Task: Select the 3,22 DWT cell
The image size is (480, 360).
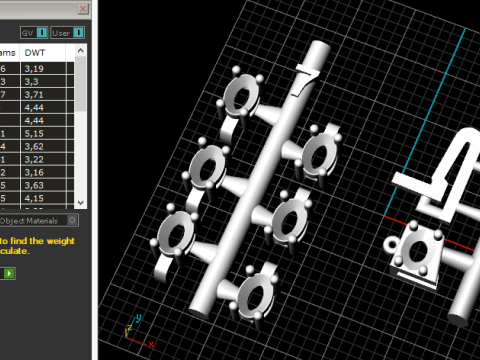Action: pyautogui.click(x=43, y=160)
